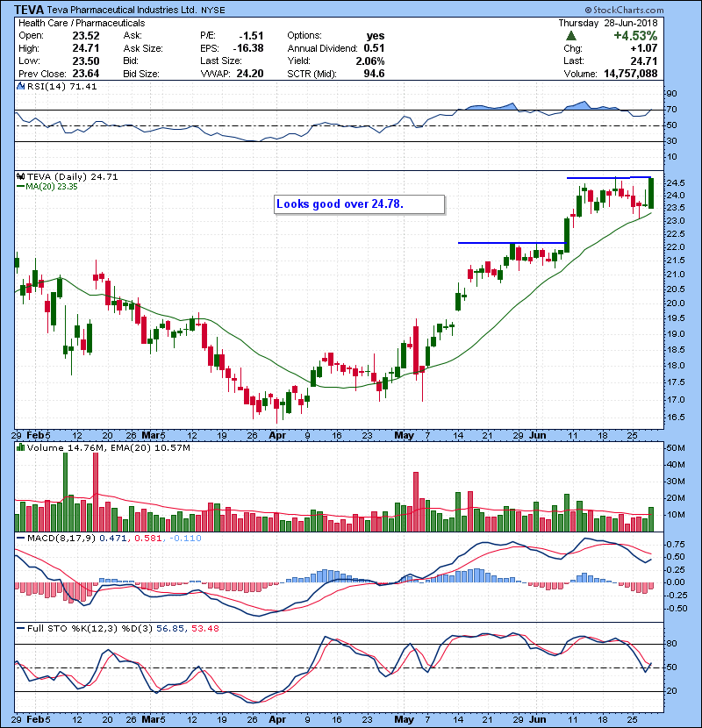This screenshot has width=702, height=728.
Task: Click the Volume value 14,757,088
Action: tap(631, 74)
